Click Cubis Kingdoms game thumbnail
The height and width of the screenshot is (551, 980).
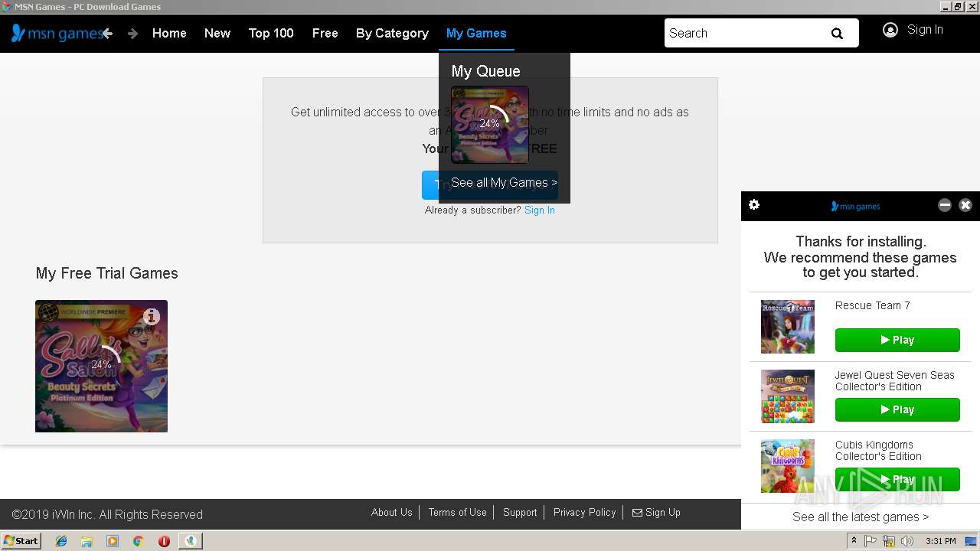coord(788,466)
